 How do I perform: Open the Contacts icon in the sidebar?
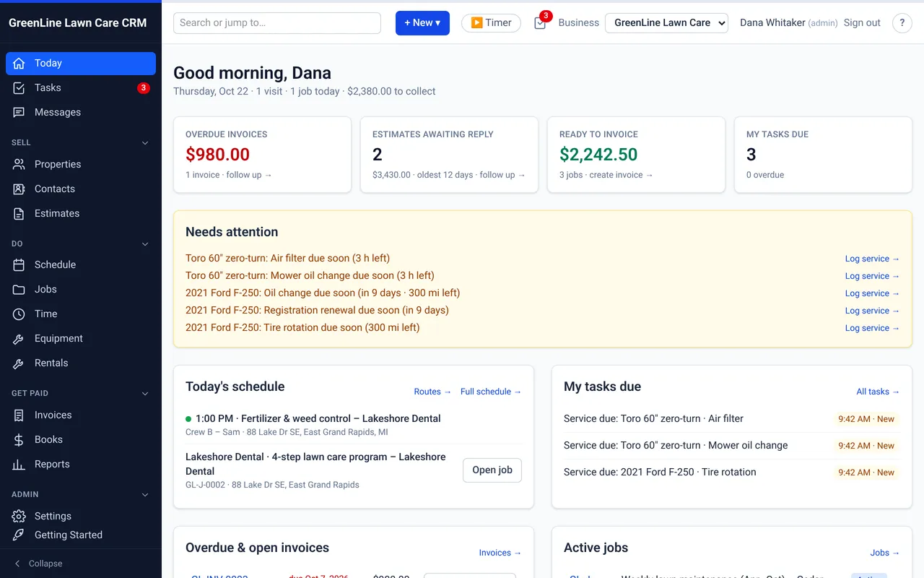19,189
